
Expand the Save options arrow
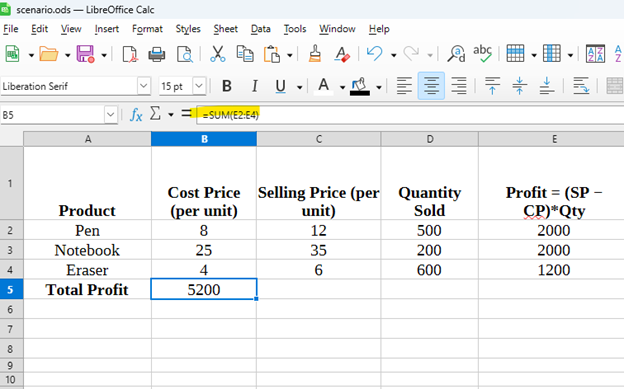pyautogui.click(x=104, y=55)
